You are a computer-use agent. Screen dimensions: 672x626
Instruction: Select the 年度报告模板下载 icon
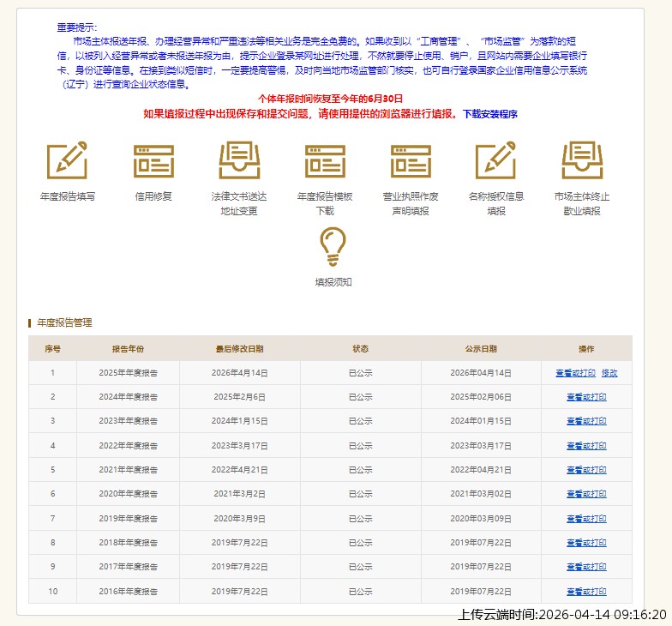(x=325, y=161)
